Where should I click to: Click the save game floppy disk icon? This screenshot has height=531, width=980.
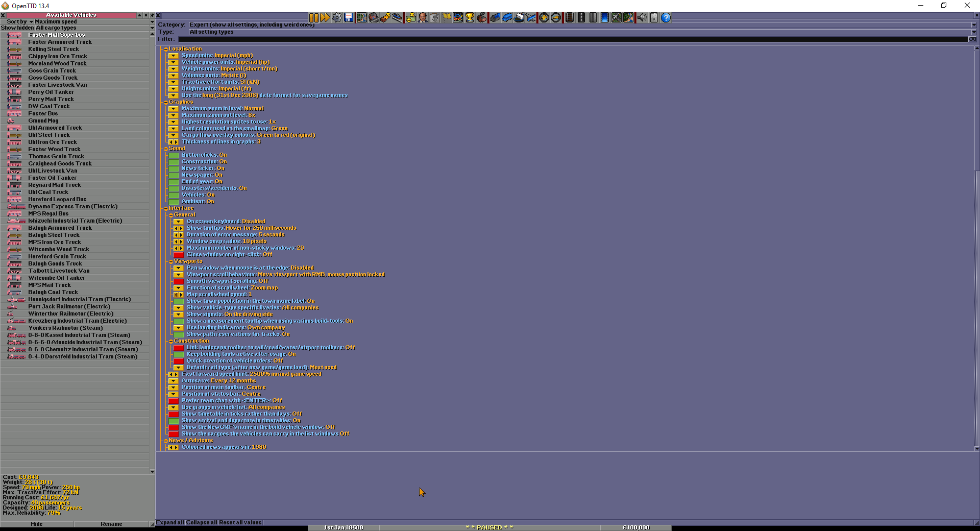[349, 18]
